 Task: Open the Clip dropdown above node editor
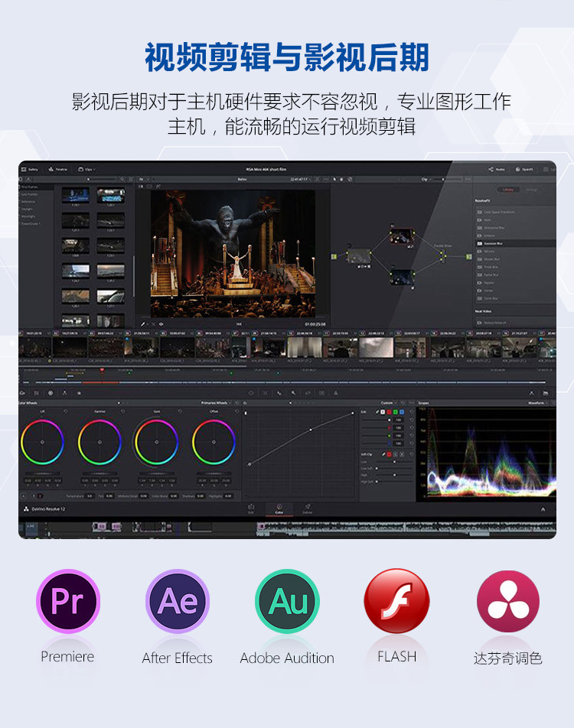click(426, 179)
